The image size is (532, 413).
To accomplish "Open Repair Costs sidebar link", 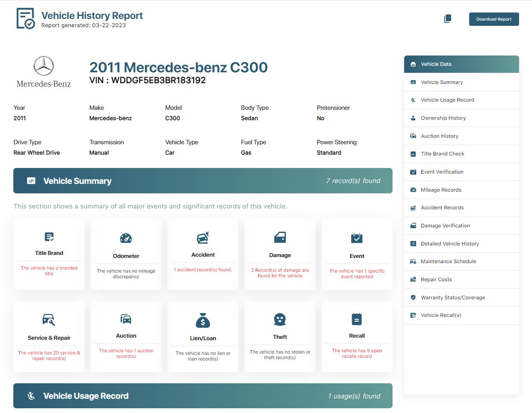I will coord(461,279).
